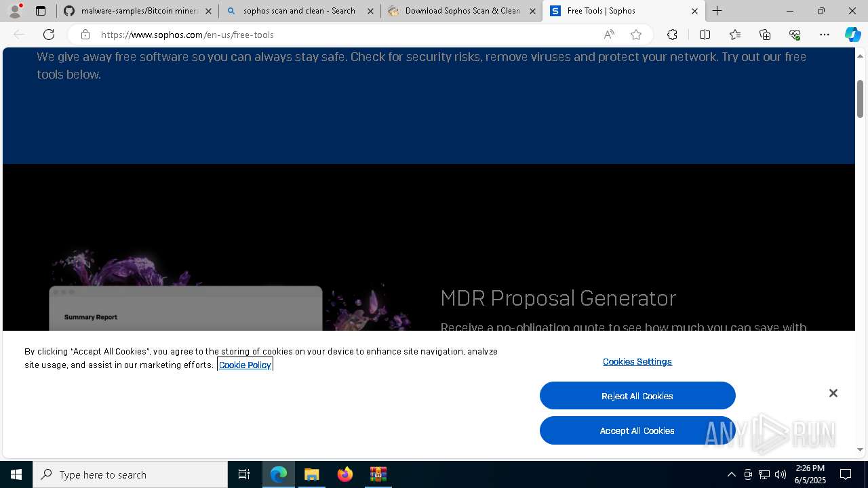This screenshot has height=488, width=868.
Task: Open WinRAR from the taskbar
Action: (x=378, y=474)
